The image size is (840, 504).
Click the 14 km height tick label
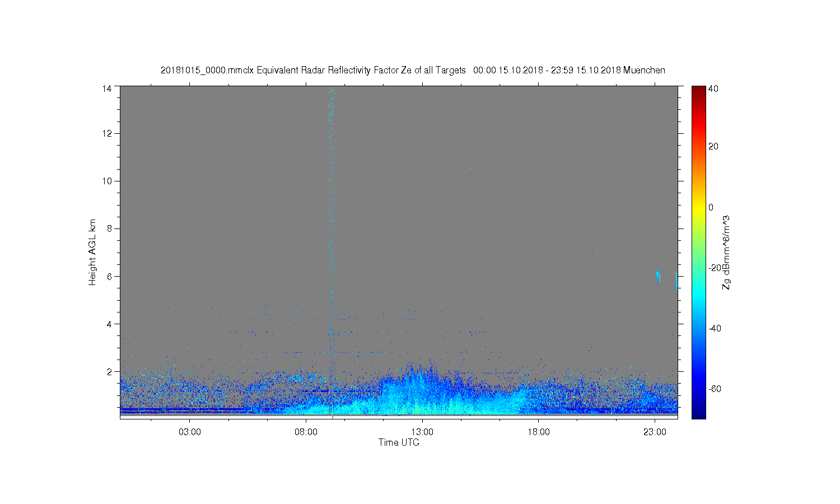106,88
